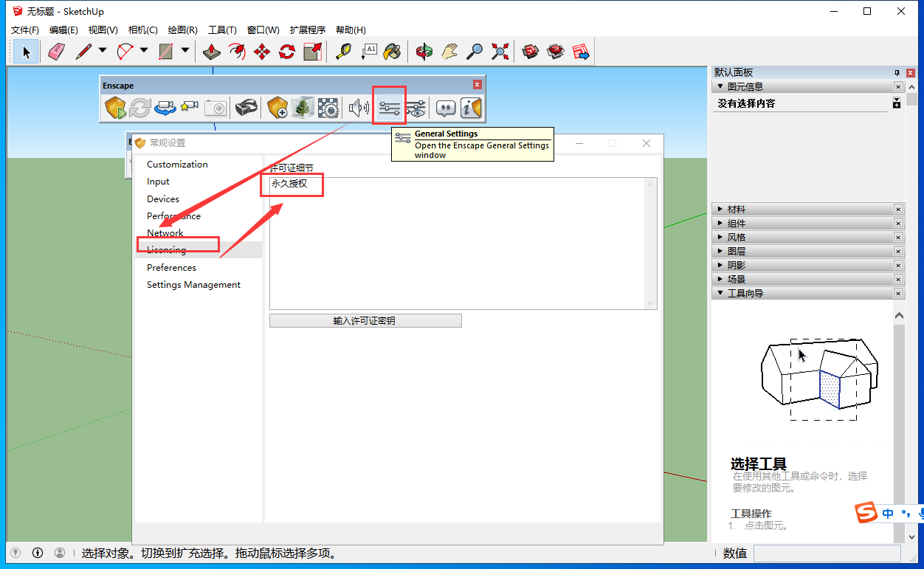The width and height of the screenshot is (924, 569).
Task: Enable Enscape VR headset
Action: tap(246, 108)
